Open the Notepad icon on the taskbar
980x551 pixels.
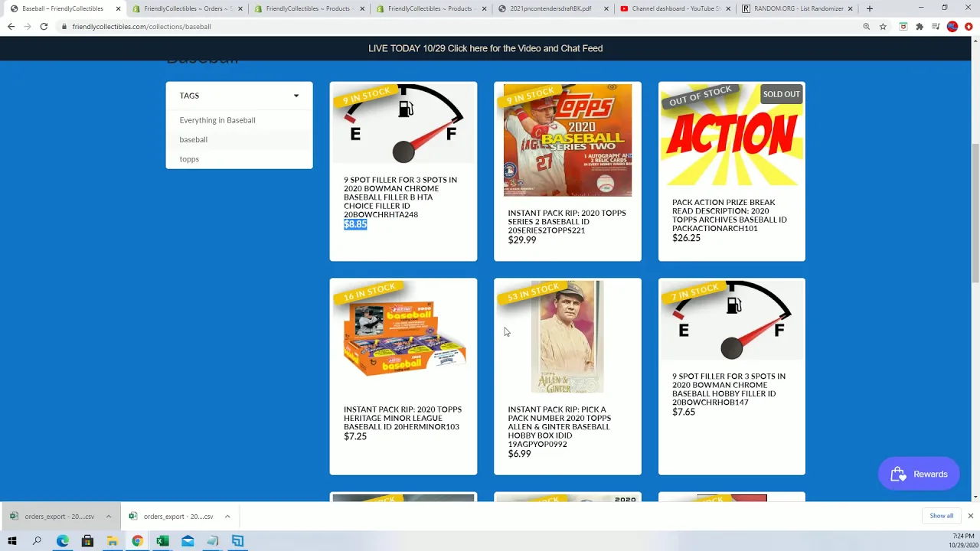tap(213, 541)
